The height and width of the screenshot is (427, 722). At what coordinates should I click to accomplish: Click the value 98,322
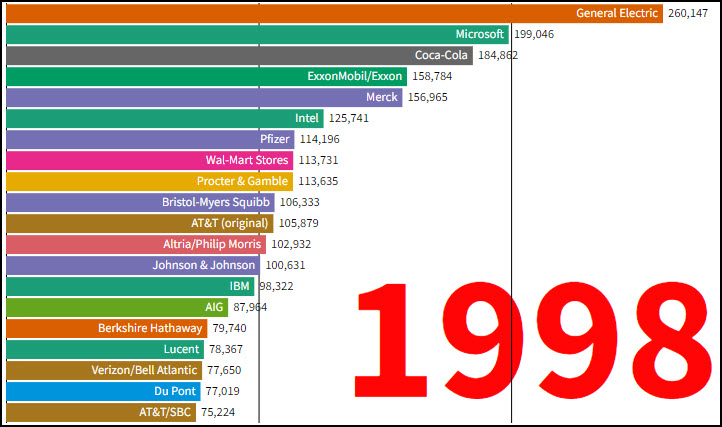pyautogui.click(x=276, y=287)
